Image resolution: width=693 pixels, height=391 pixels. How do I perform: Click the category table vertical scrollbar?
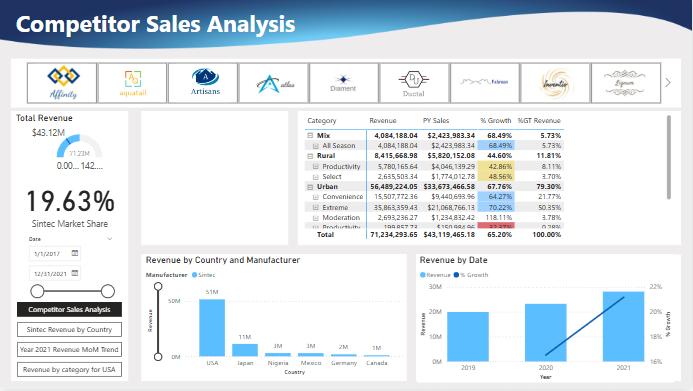pyautogui.click(x=669, y=157)
